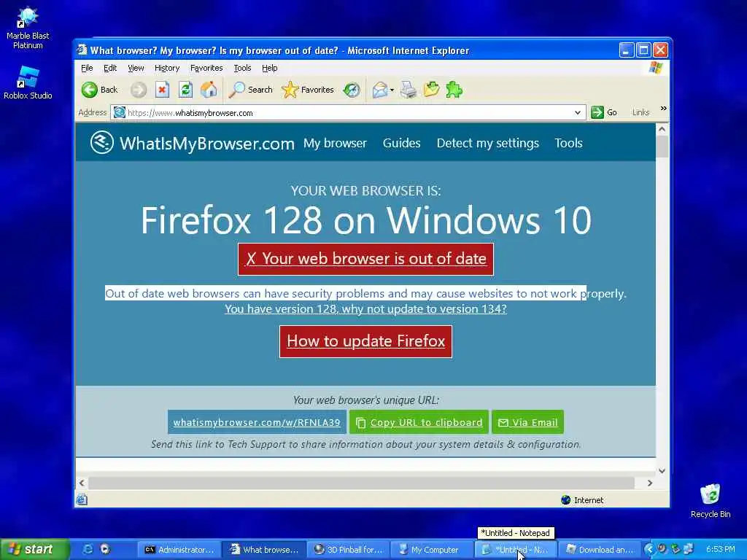Screen dimensions: 747x560
Task: Click the vertical scrollbar up arrow
Action: click(x=662, y=129)
